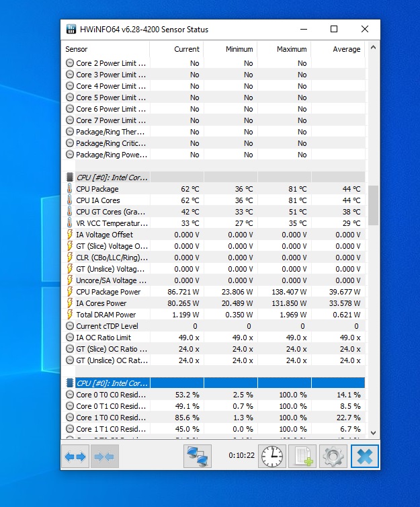Screen dimensions: 420x507
Task: Select the CPU Package Power label
Action: click(108, 292)
